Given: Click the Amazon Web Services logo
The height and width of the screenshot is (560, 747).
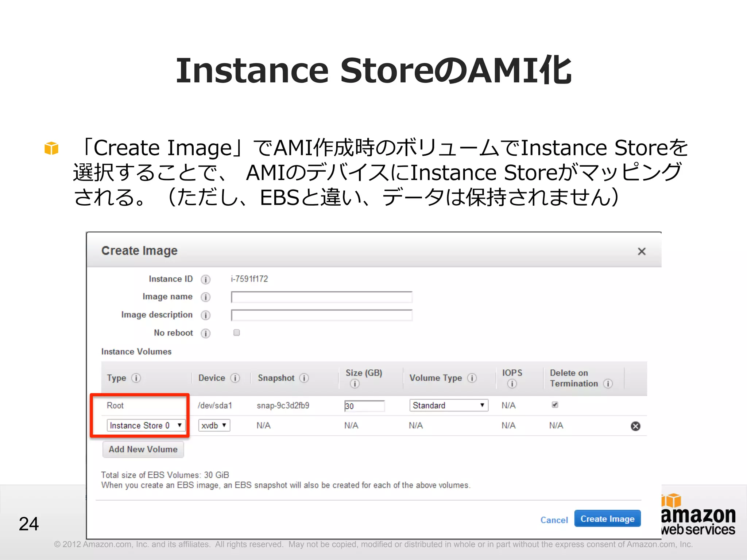Looking at the screenshot, I should tap(698, 515).
